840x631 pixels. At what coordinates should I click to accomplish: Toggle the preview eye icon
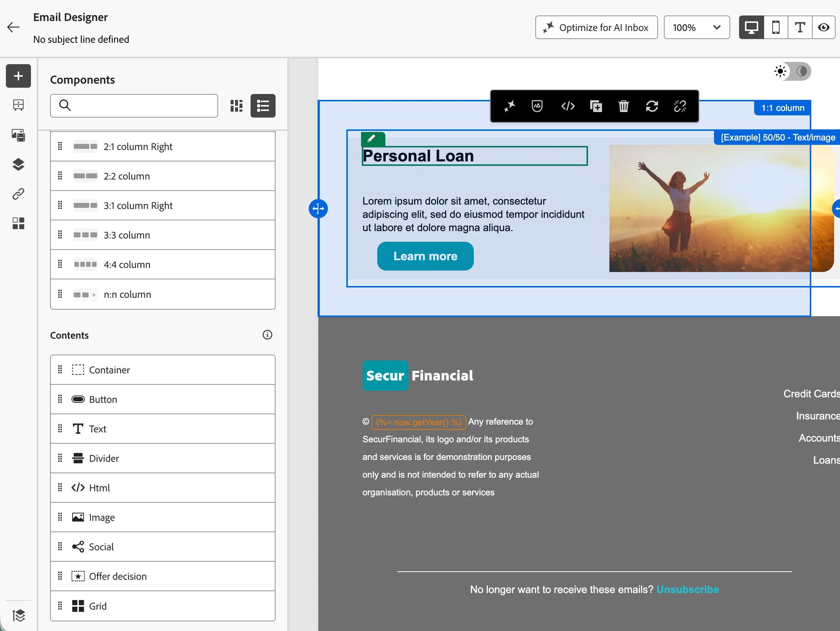824,27
